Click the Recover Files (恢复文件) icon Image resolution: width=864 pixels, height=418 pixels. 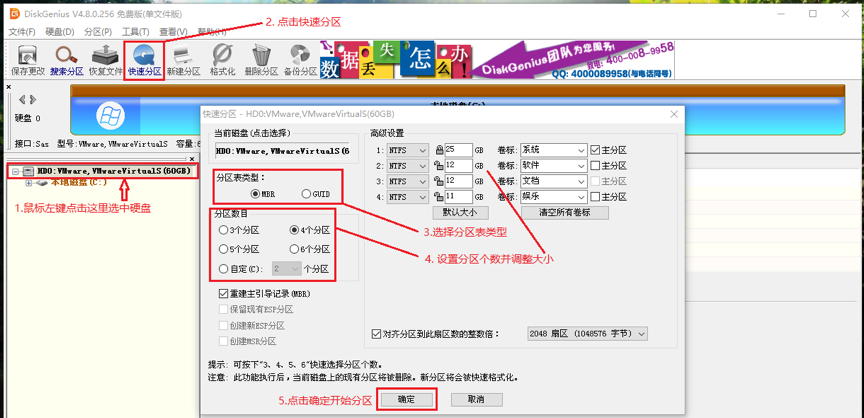point(105,61)
